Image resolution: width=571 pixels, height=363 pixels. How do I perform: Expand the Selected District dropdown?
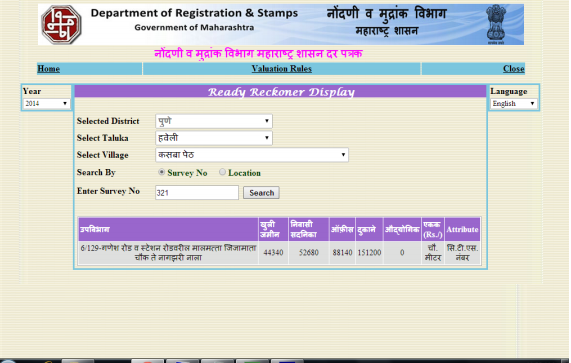point(214,121)
